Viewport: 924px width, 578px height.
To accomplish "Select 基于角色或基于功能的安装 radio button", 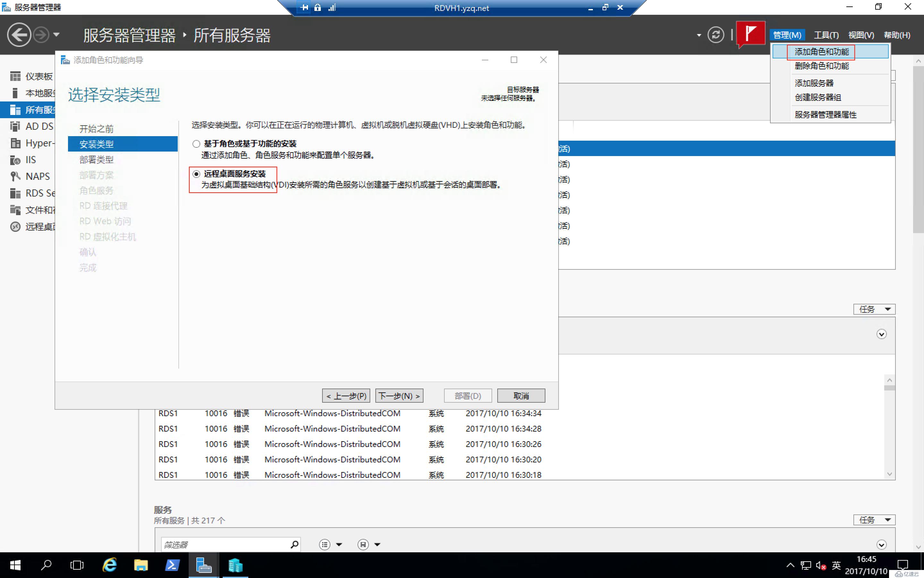I will pos(196,144).
